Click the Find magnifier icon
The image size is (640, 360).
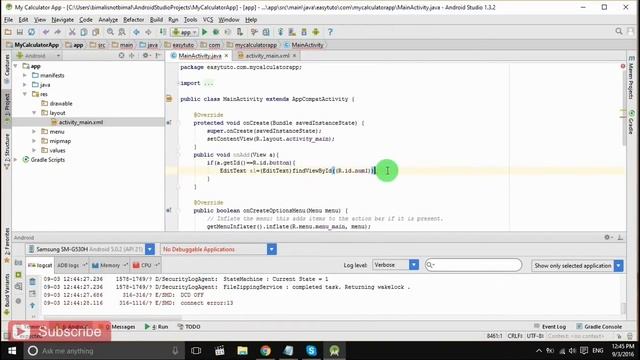(110, 32)
